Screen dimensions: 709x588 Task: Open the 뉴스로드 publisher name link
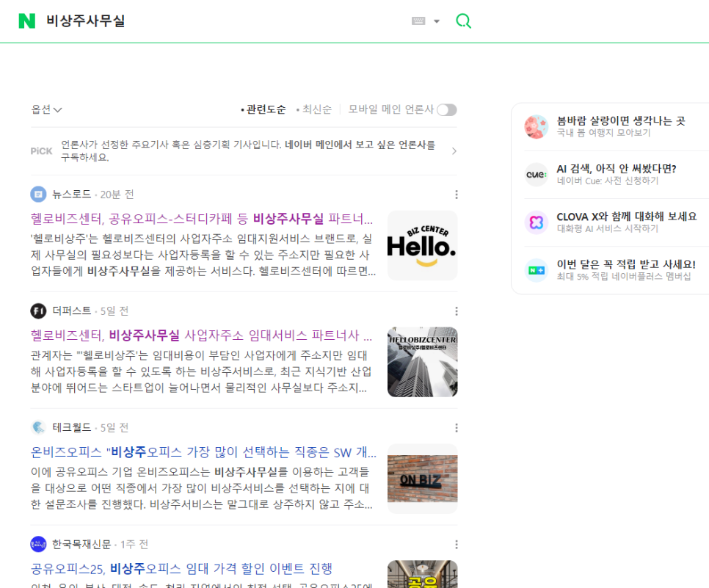pyautogui.click(x=71, y=195)
